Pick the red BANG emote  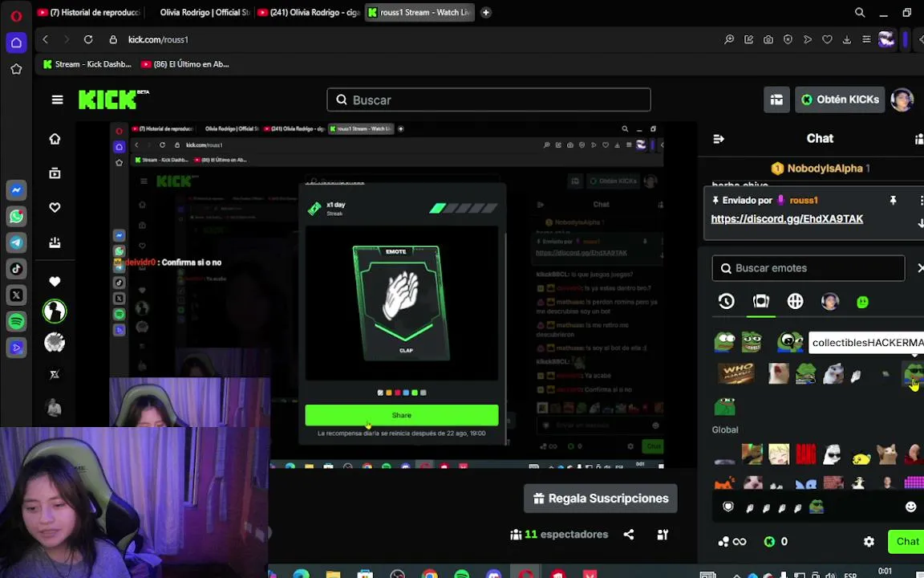pos(805,454)
